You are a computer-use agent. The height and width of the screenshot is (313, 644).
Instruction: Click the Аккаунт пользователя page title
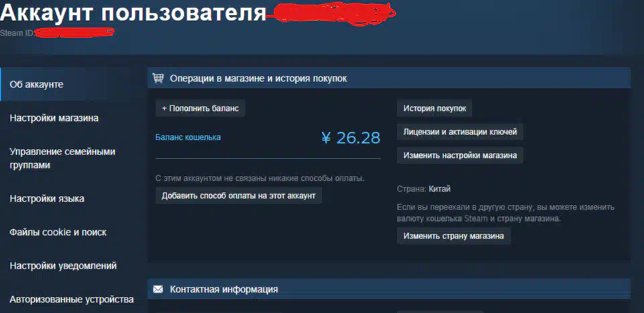[133, 13]
